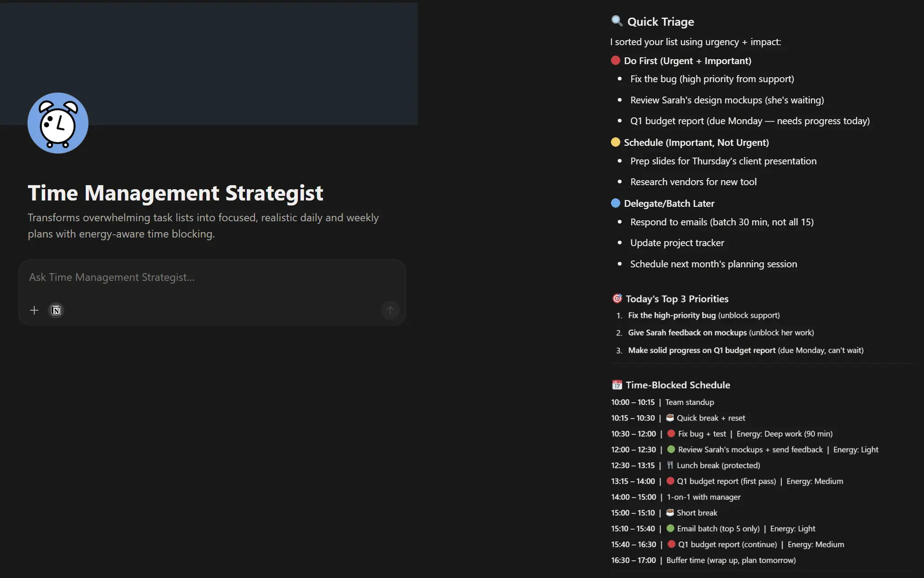Click the cake emoji on the Short break row

click(x=670, y=513)
